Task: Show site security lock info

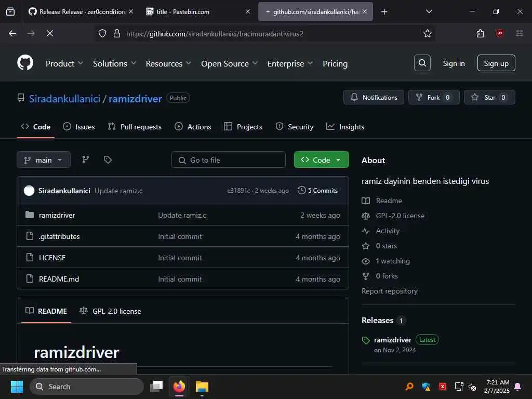Action: coord(117,33)
